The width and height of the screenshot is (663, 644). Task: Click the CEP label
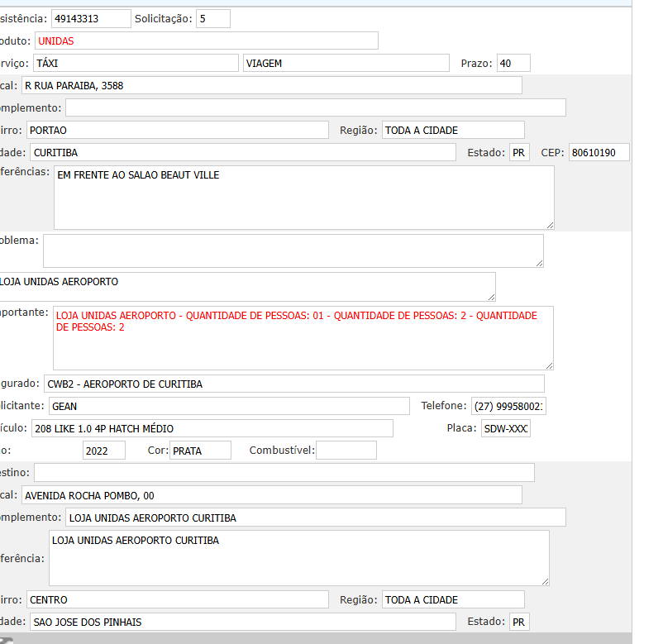[x=553, y=153]
